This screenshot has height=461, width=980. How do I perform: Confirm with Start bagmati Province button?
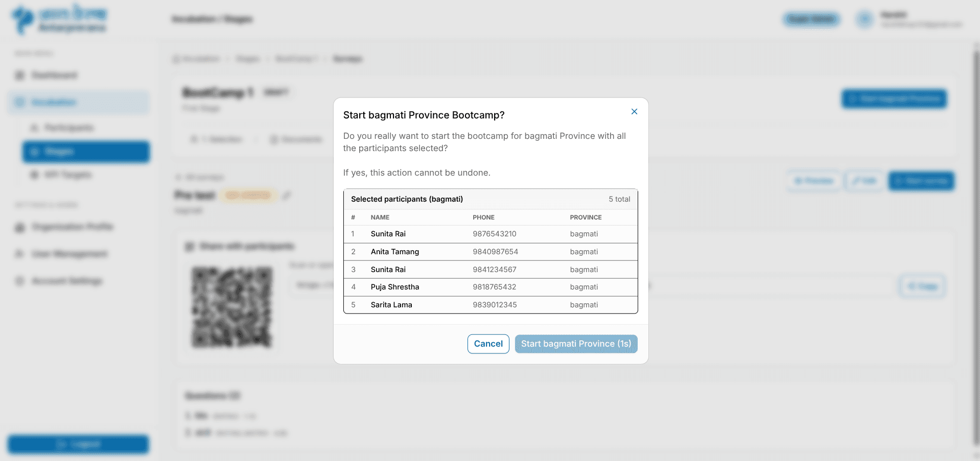[576, 344]
